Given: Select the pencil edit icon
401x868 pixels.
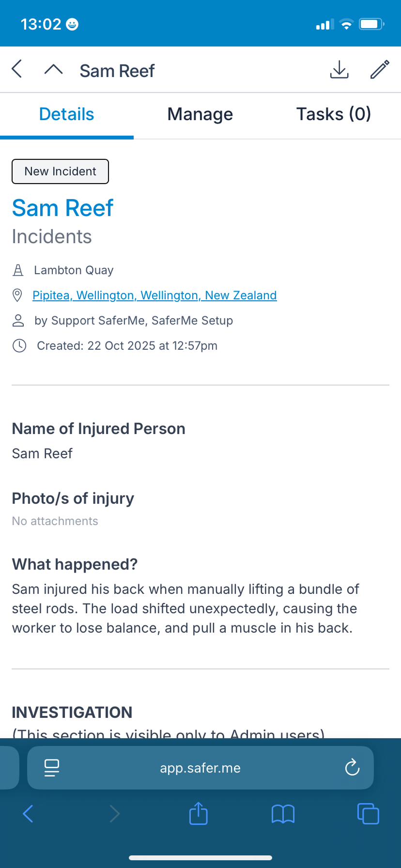Looking at the screenshot, I should point(379,70).
